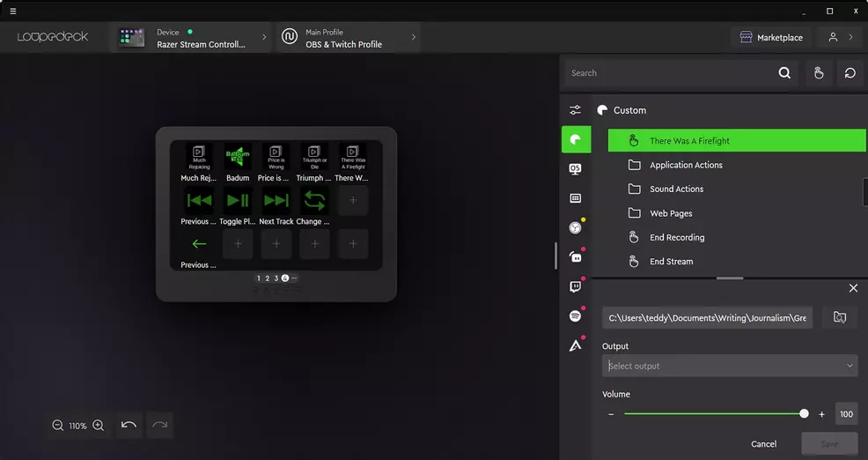Viewport: 868px width, 460px height.
Task: Click the hand icon next to search
Action: [x=819, y=73]
